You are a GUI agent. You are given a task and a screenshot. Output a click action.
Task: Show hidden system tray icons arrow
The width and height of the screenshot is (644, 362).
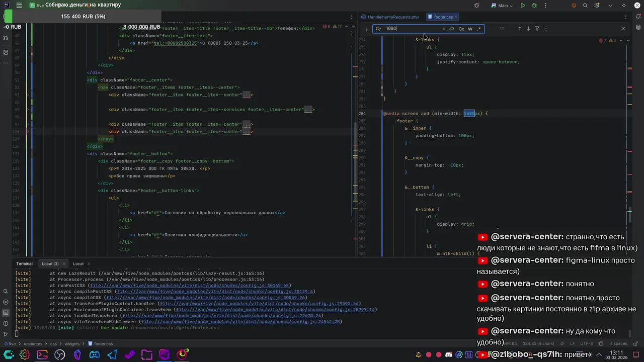pos(599,355)
